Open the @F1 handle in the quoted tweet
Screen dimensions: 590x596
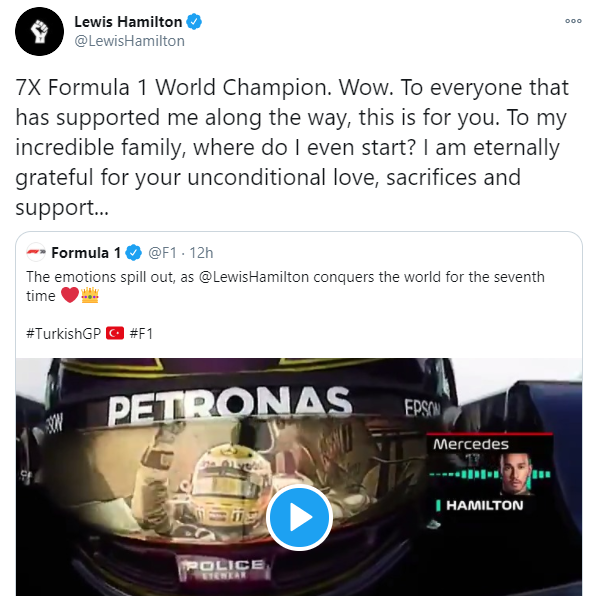(x=162, y=253)
